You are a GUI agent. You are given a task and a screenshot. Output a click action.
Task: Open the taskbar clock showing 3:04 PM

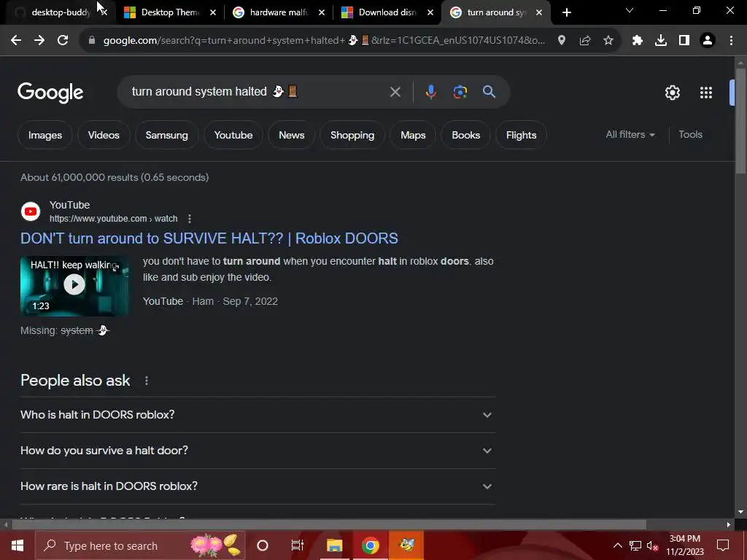(684, 545)
